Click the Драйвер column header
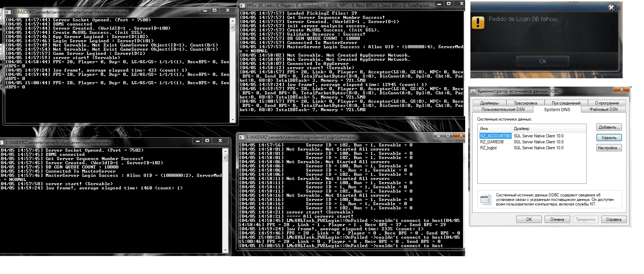 tap(548, 129)
